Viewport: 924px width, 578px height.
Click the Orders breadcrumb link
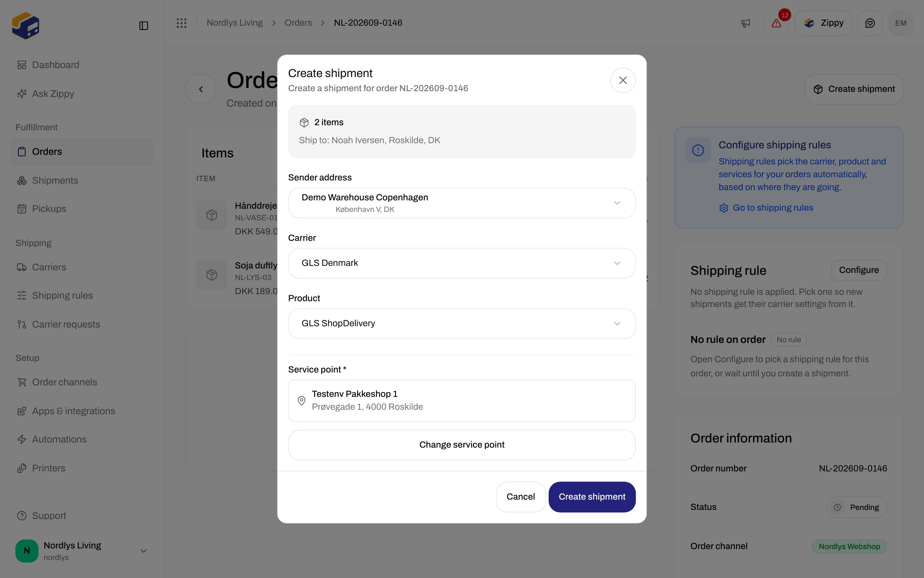click(298, 23)
